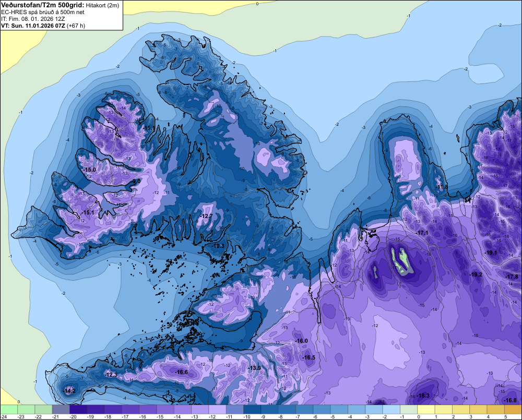Select the line 'EC-HRES spá brúuð á 500m net'
The height and width of the screenshot is (420, 522).
[x=43, y=12]
